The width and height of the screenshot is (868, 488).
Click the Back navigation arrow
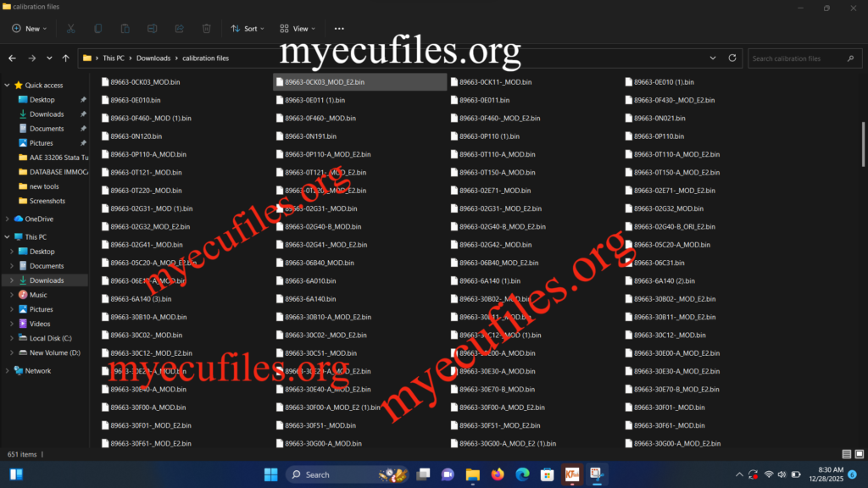[x=12, y=58]
